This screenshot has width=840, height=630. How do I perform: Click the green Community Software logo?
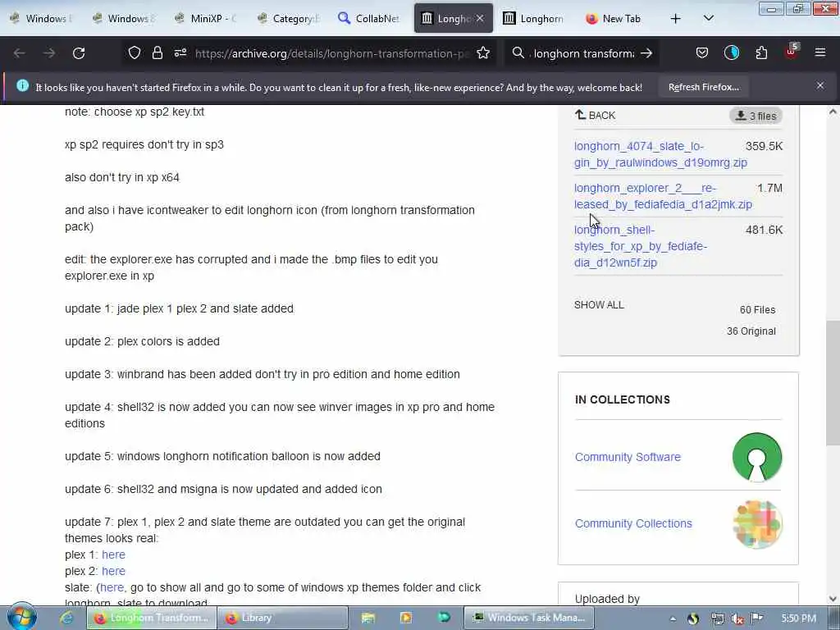coord(757,457)
